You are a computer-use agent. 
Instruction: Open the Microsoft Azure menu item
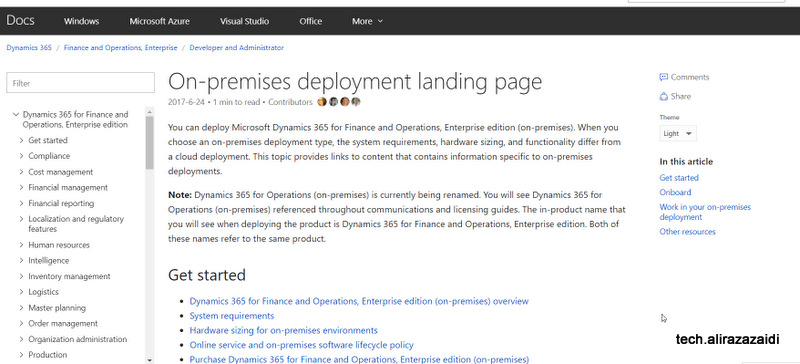tap(159, 21)
